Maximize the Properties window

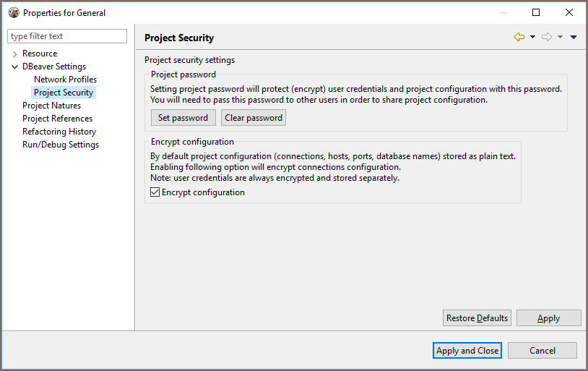536,12
